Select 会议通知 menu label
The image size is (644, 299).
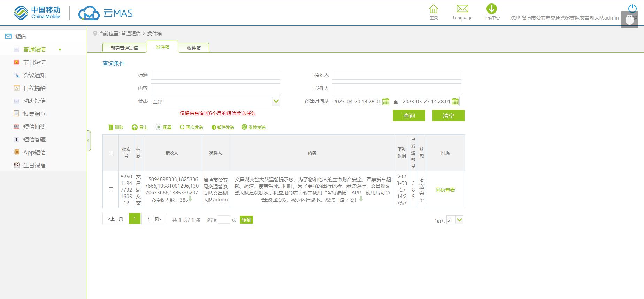point(34,75)
